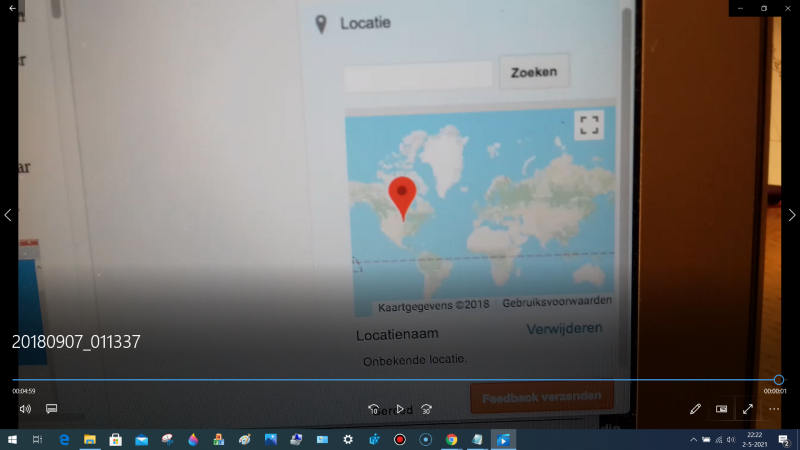Open Task View on the taskbar
800x450 pixels.
tap(37, 439)
